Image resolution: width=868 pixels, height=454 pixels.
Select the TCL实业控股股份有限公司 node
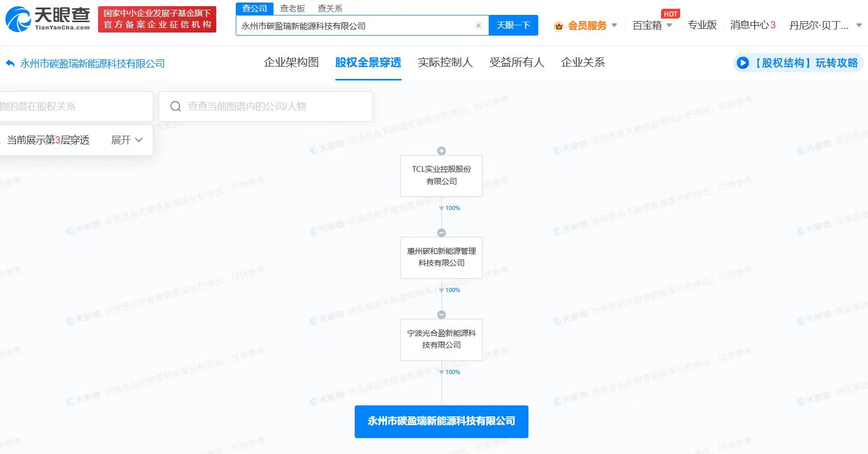coord(441,175)
